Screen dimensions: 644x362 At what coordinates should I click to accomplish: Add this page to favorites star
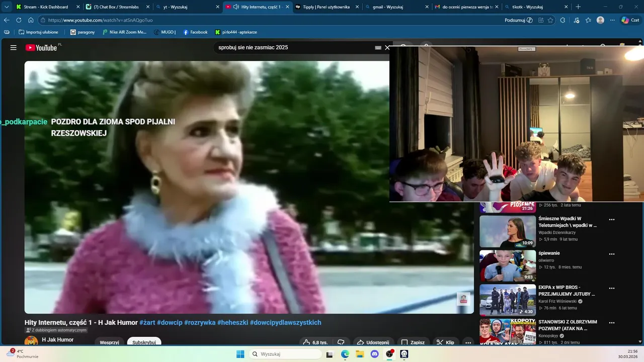[550, 20]
